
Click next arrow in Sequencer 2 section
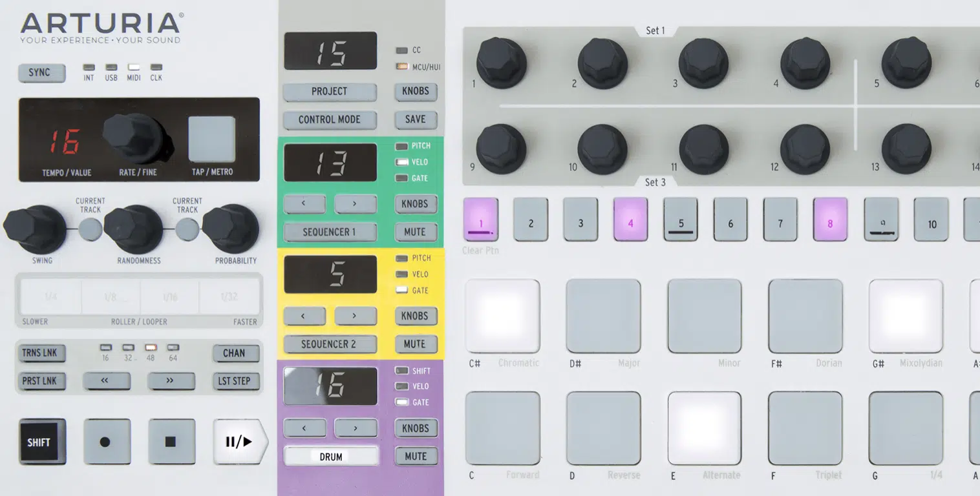(x=356, y=316)
